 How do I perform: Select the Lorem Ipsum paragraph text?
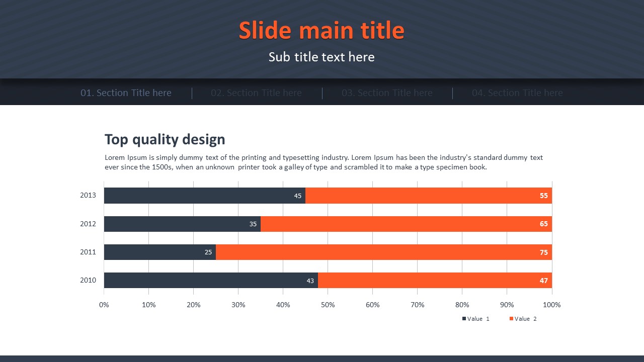[x=324, y=162]
